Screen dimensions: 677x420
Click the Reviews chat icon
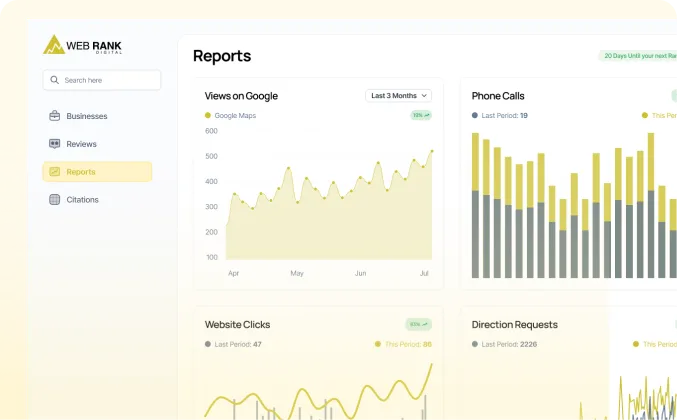[x=54, y=144]
